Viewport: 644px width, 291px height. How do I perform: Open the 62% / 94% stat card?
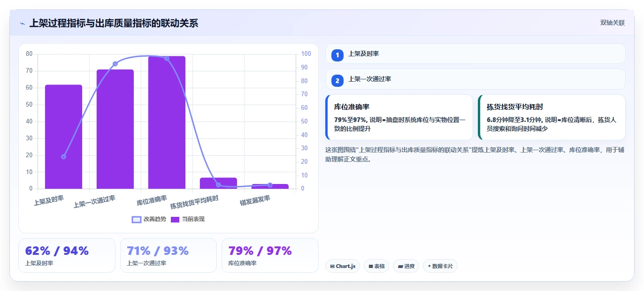67,255
